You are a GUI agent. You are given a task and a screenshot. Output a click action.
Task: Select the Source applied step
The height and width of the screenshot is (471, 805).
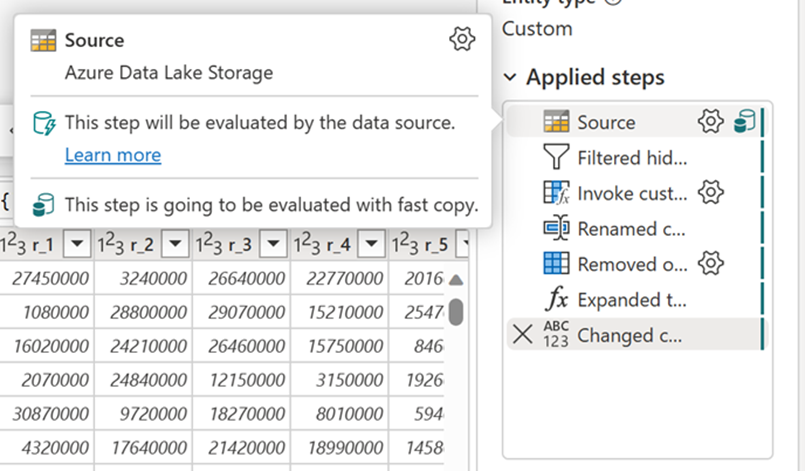[x=606, y=122]
